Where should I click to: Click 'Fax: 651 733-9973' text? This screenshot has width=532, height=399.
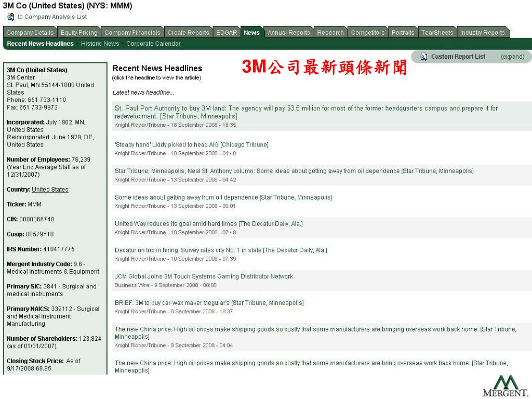tap(32, 107)
